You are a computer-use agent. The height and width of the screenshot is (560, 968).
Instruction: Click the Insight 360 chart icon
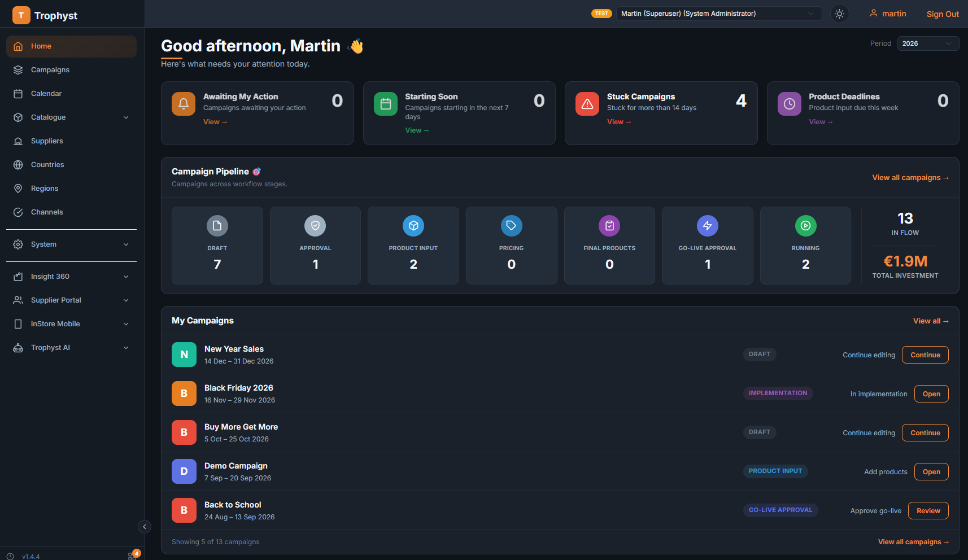18,277
